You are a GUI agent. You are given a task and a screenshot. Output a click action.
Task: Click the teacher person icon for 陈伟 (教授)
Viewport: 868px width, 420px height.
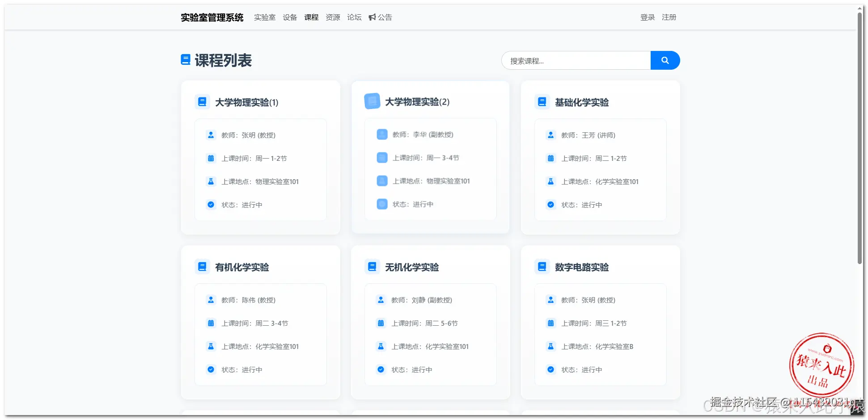coord(211,299)
